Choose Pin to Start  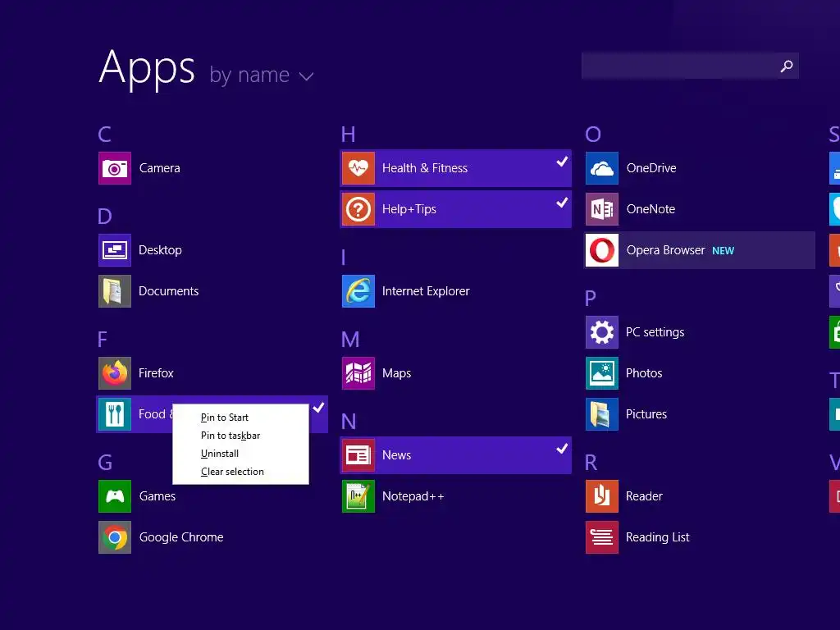(225, 418)
